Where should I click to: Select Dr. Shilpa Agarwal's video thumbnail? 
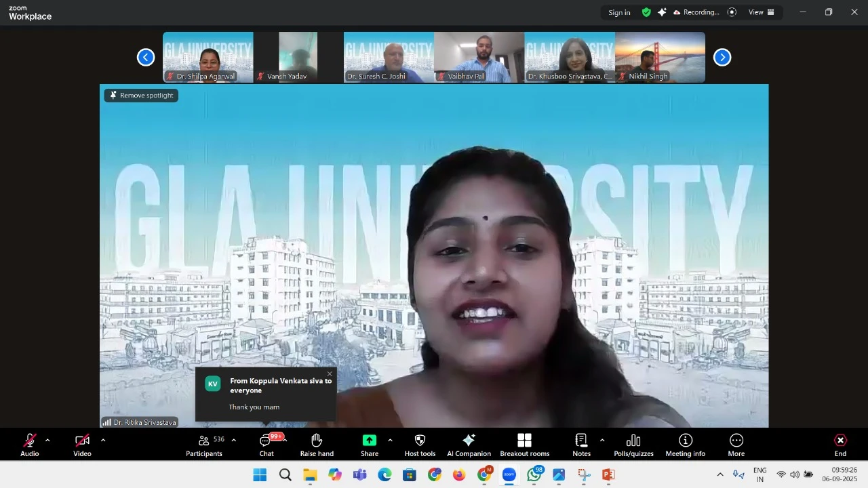pyautogui.click(x=208, y=58)
